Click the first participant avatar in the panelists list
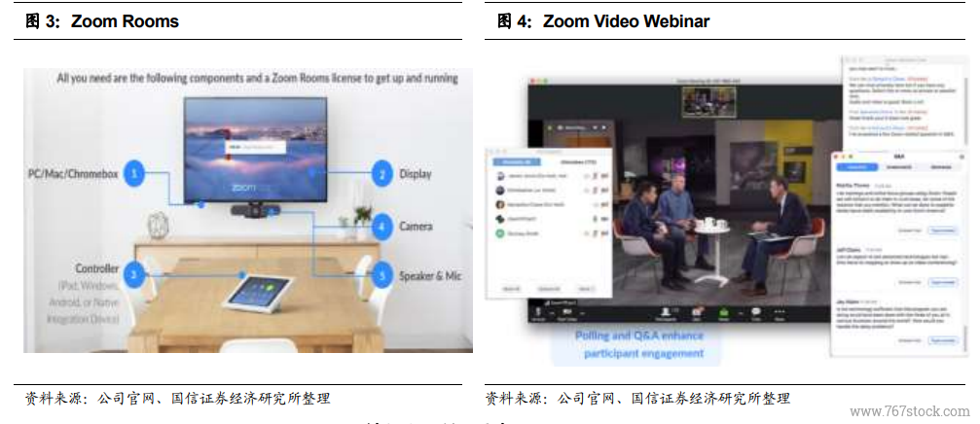This screenshot has width=980, height=424. 500,176
